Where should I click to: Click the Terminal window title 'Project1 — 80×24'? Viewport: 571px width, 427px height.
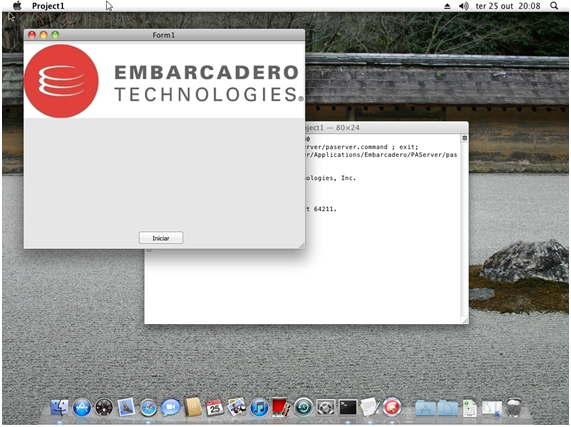[x=332, y=128]
